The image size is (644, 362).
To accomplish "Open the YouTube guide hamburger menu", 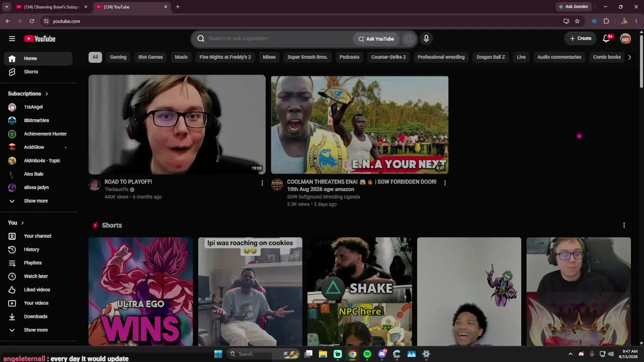I will [12, 39].
